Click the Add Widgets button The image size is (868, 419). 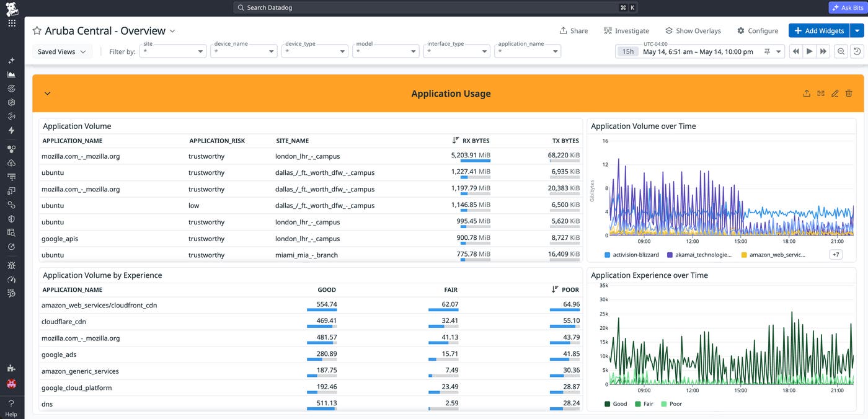pyautogui.click(x=819, y=30)
